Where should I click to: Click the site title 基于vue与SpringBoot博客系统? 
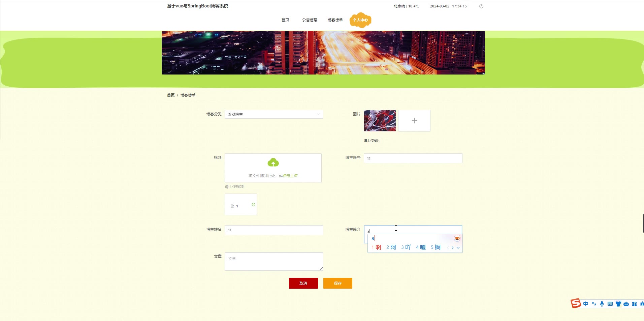pyautogui.click(x=197, y=6)
